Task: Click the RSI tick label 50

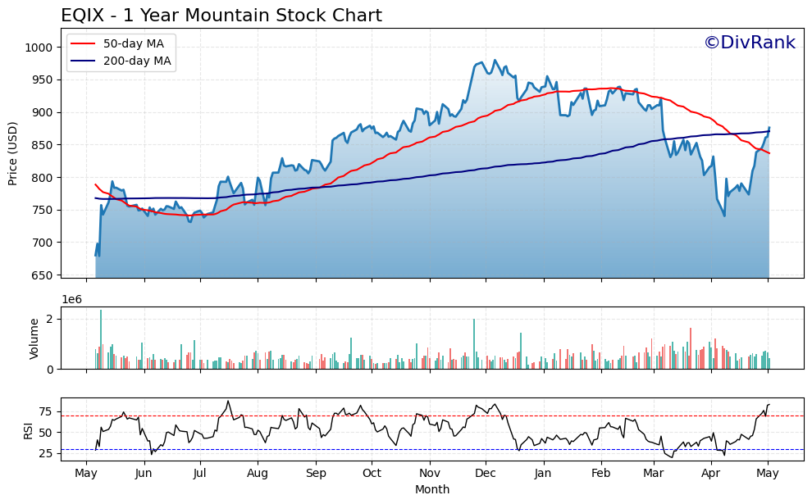Action: (x=46, y=433)
